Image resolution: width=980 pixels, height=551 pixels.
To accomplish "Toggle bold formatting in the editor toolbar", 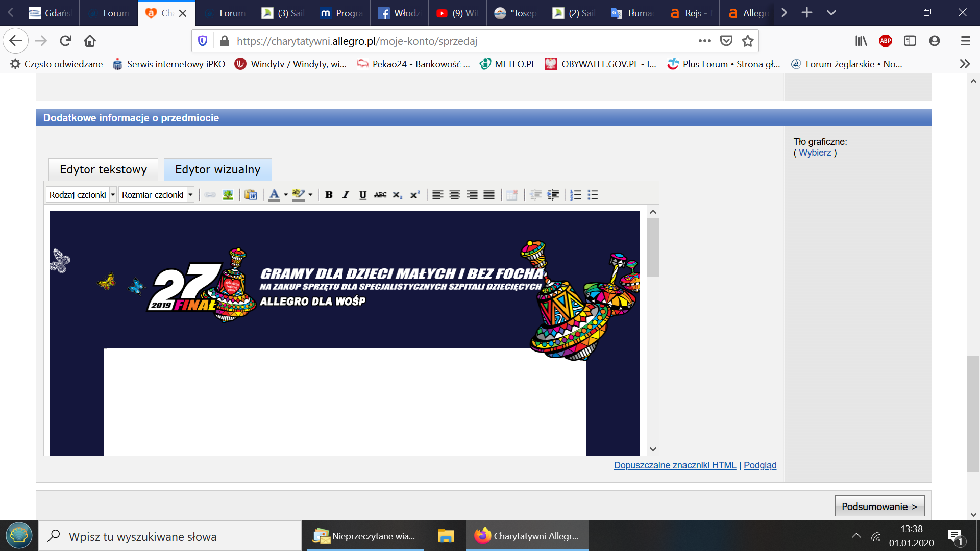I will coord(329,195).
